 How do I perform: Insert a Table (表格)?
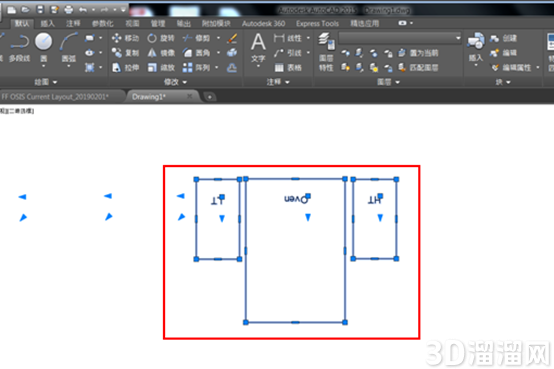coord(288,67)
